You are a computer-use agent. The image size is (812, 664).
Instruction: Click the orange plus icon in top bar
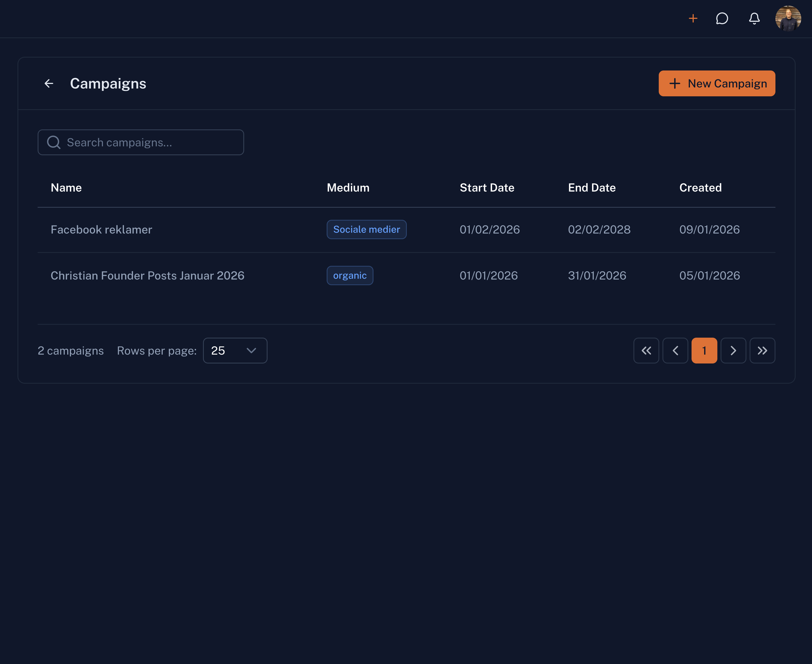tap(693, 18)
